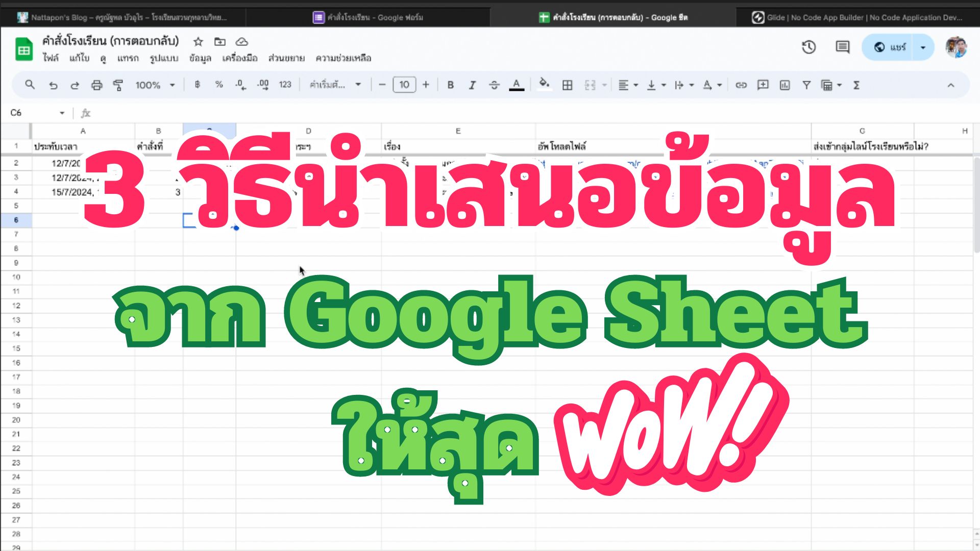
Task: Switch to the Google Forms browser tab
Action: (x=367, y=17)
